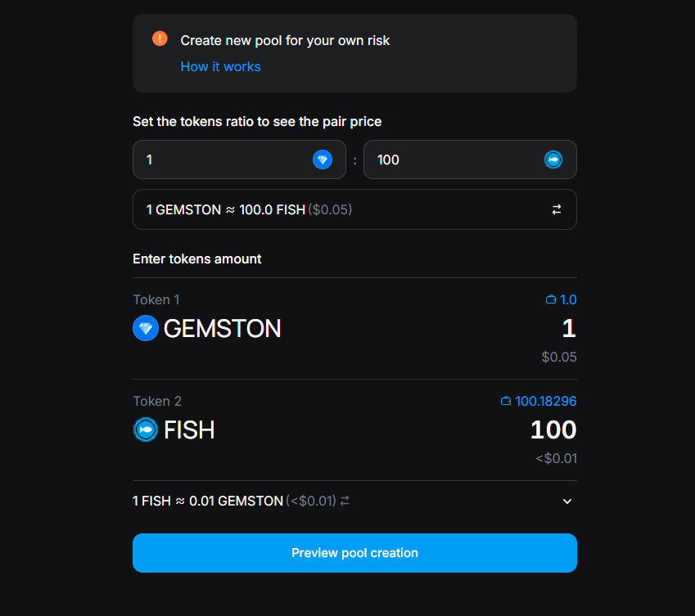Click the orange warning exclamation icon
Viewport: 695px width, 616px height.
(160, 39)
